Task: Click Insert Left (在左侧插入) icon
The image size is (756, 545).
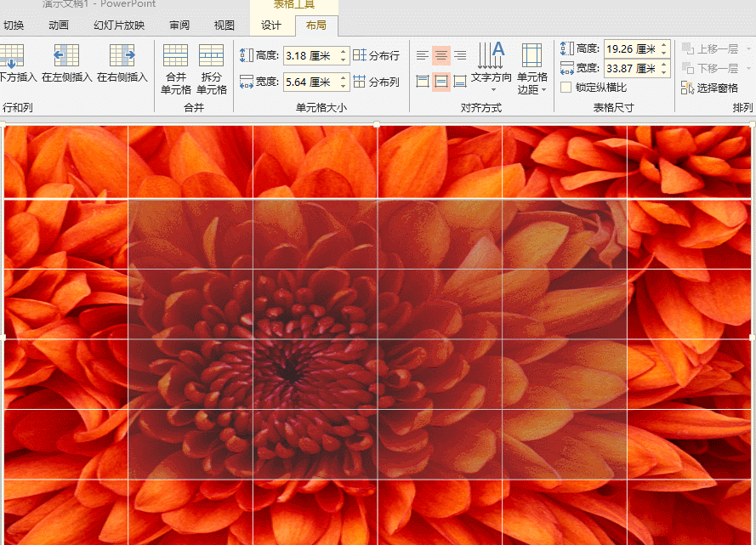Action: pos(66,55)
